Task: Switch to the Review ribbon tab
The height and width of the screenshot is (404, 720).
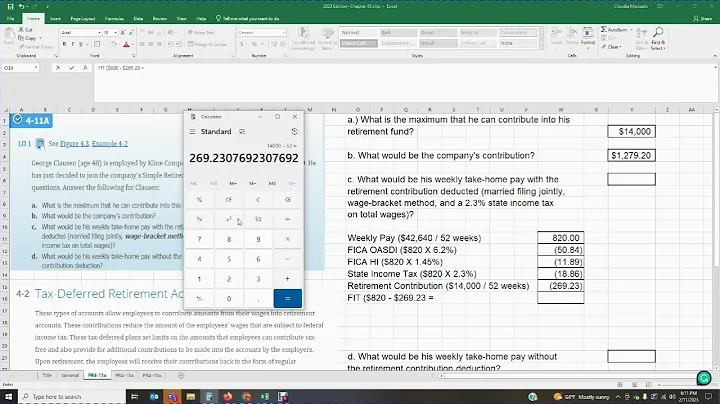Action: pos(159,19)
